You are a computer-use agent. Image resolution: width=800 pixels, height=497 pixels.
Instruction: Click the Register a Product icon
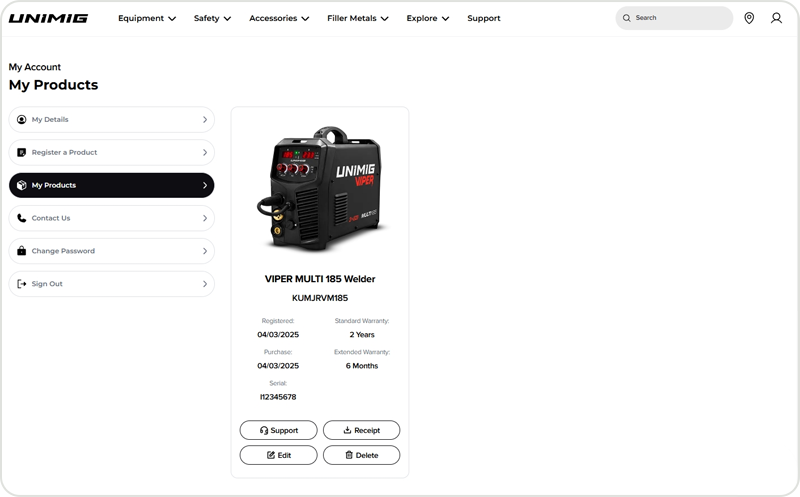pos(22,153)
